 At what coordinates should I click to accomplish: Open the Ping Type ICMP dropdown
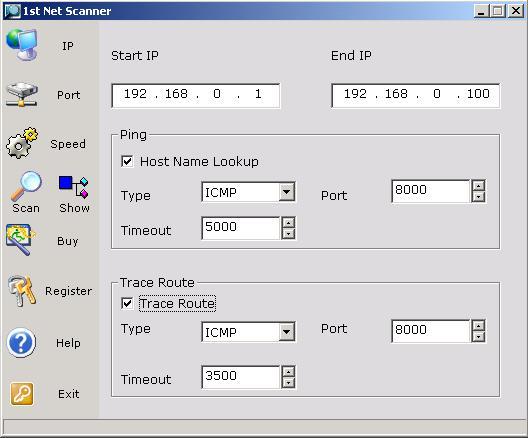(x=287, y=192)
